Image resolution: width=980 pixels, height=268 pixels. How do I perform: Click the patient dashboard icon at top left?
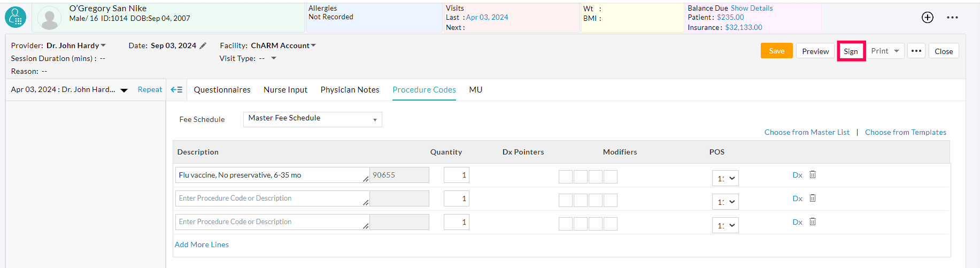pyautogui.click(x=16, y=18)
